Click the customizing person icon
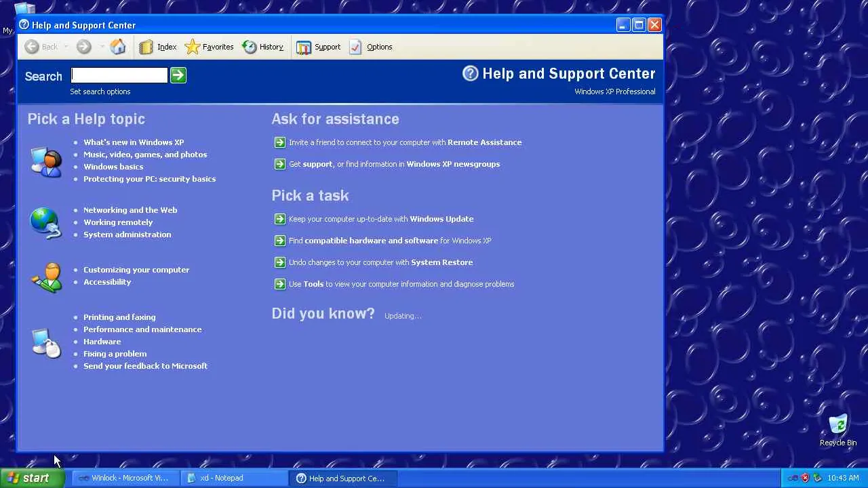868x488 pixels. coord(46,277)
